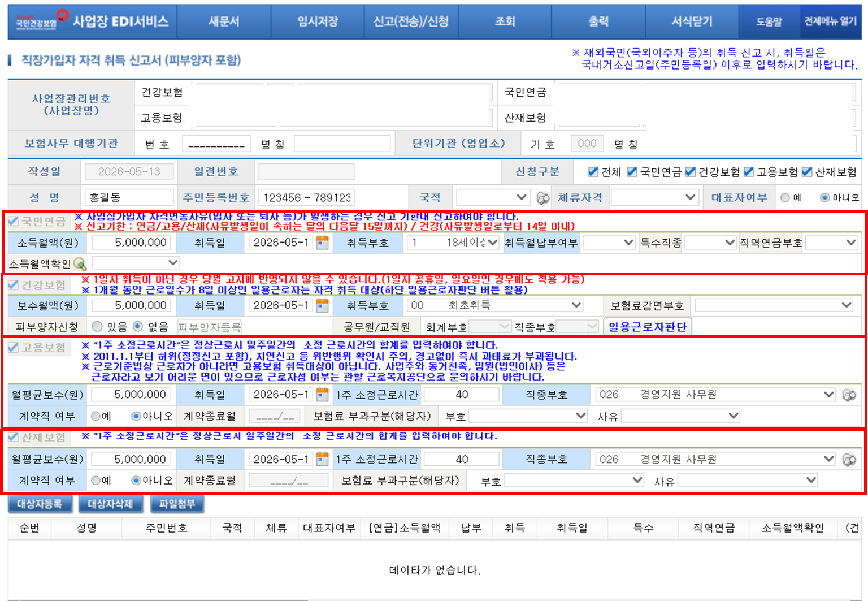
Task: Open the 도움말 menu
Action: (769, 21)
